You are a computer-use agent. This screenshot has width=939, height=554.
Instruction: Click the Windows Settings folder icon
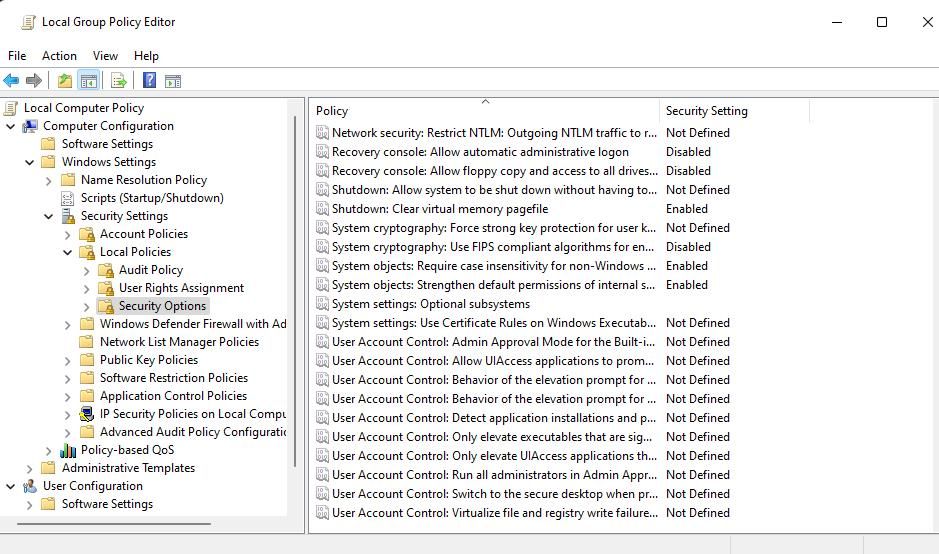click(49, 162)
